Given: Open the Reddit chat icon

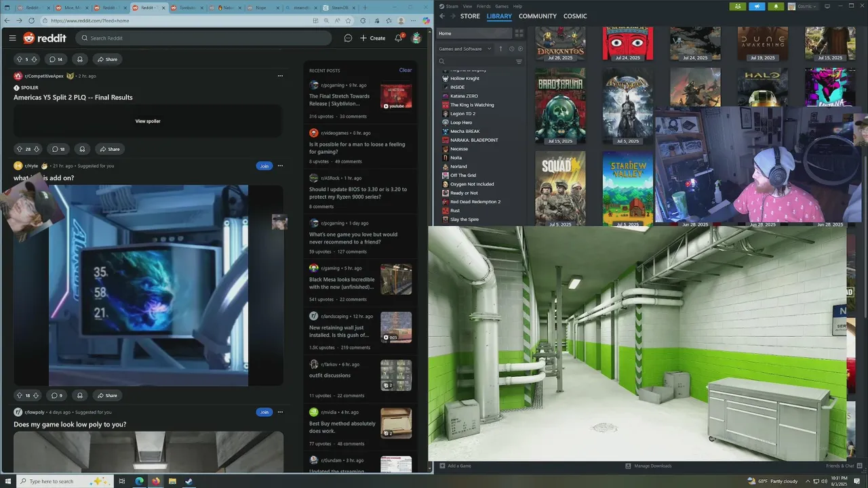Looking at the screenshot, I should pos(348,38).
